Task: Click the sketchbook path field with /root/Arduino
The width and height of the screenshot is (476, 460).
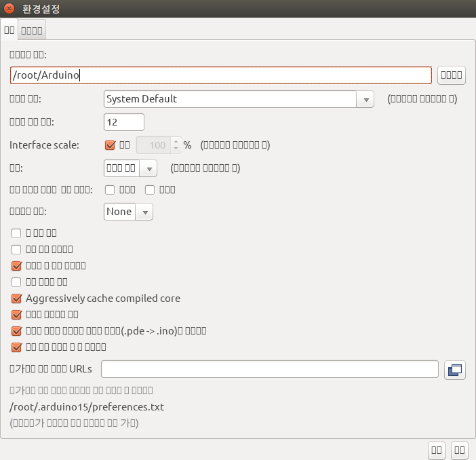Action: [x=220, y=75]
